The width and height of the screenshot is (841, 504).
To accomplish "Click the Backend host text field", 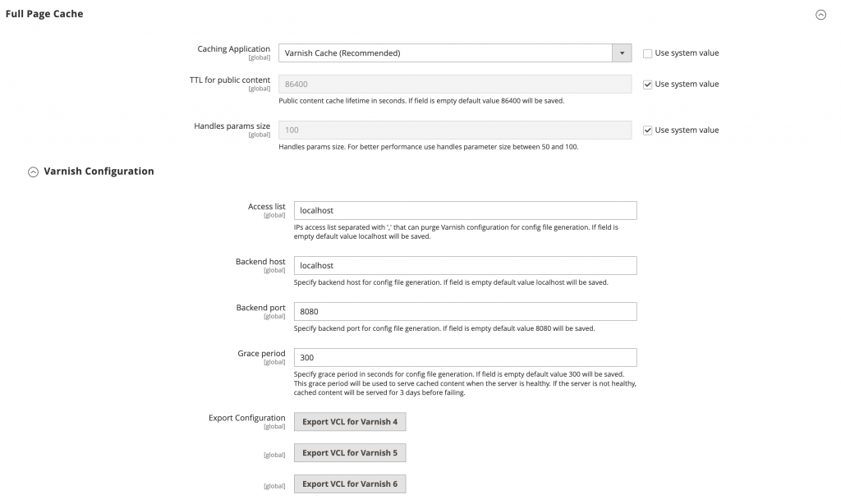I will pyautogui.click(x=465, y=265).
